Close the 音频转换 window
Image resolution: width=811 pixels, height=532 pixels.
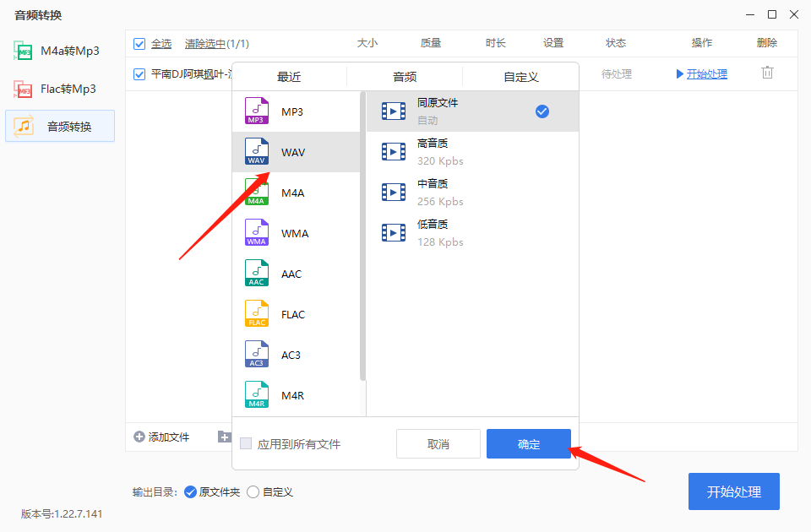tap(794, 14)
